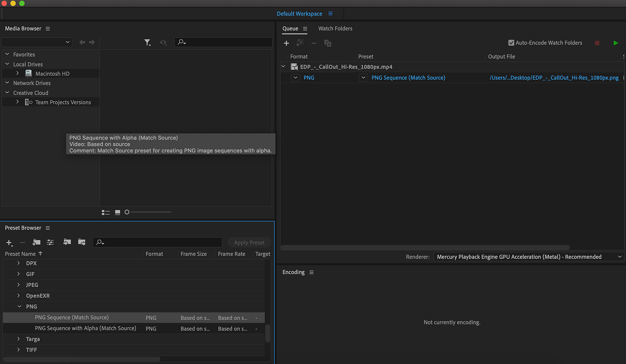626x364 pixels.
Task: Open the Format dropdown for the PNG output
Action: (295, 77)
